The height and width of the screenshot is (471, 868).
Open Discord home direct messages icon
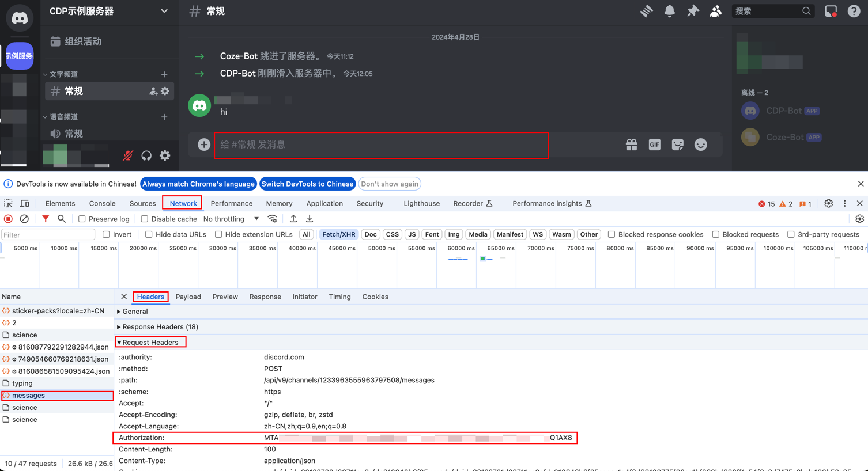coord(20,18)
